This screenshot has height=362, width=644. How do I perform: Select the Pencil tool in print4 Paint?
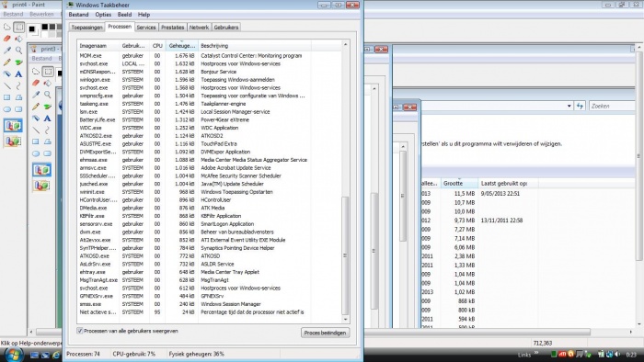point(7,62)
